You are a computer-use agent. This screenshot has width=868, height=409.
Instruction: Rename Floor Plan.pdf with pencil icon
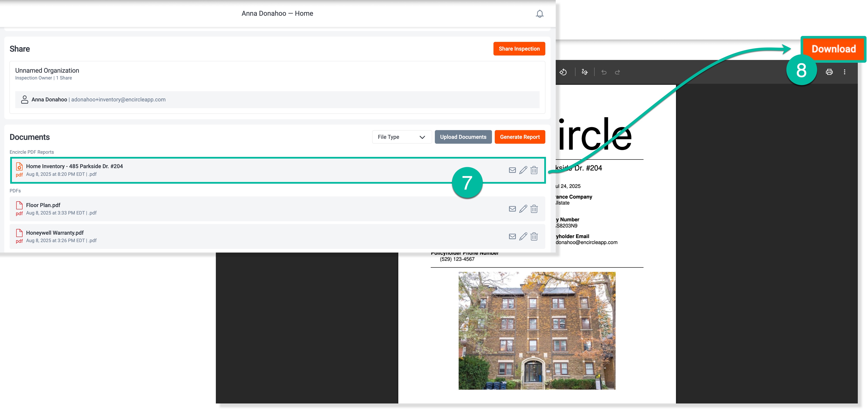click(x=523, y=209)
